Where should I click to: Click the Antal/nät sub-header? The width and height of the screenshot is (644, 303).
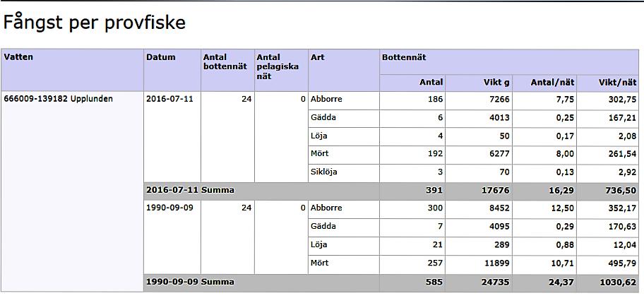tap(544, 83)
